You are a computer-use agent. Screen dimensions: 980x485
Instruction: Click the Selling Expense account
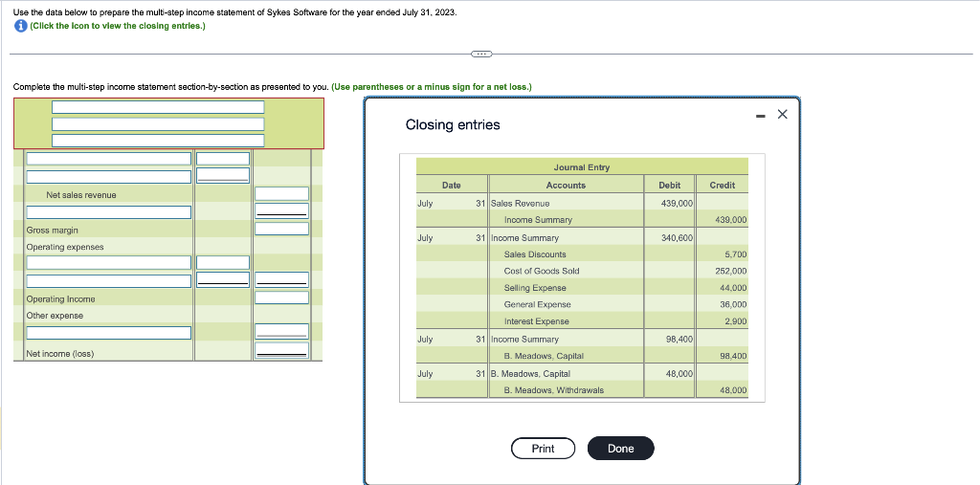click(535, 288)
